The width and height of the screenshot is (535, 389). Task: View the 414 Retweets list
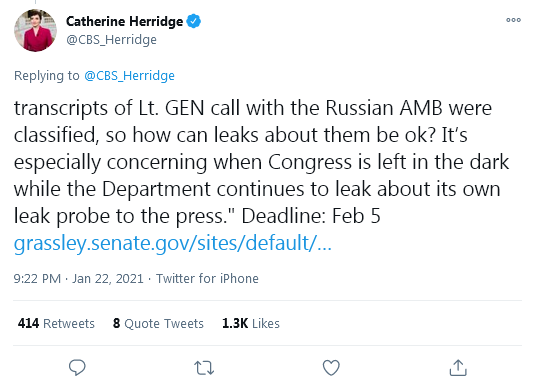tap(56, 323)
